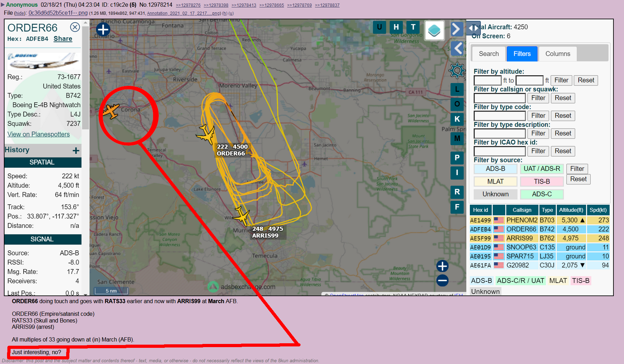Click the Share link for ORDER66
Viewport: 624px width, 364px height.
click(x=63, y=39)
